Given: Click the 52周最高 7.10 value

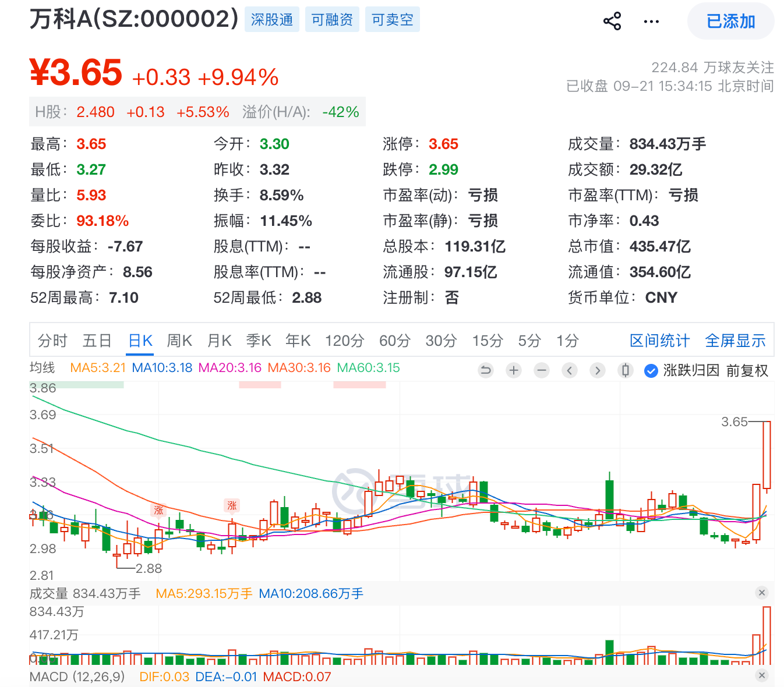Looking at the screenshot, I should [123, 298].
